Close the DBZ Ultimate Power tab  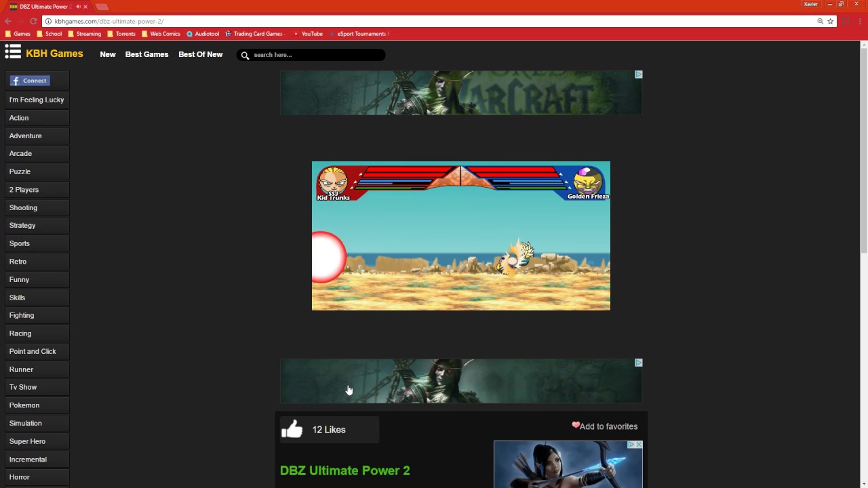[85, 7]
